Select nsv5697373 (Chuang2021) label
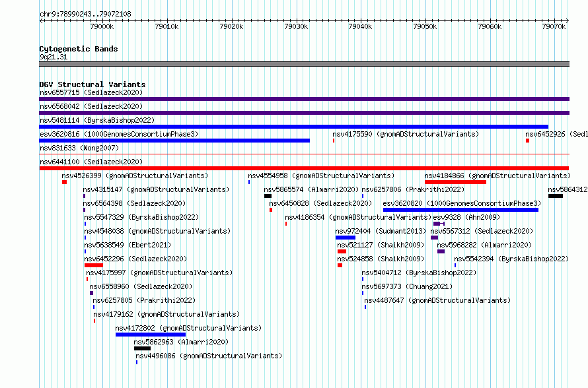The width and height of the screenshot is (588, 388). (407, 286)
